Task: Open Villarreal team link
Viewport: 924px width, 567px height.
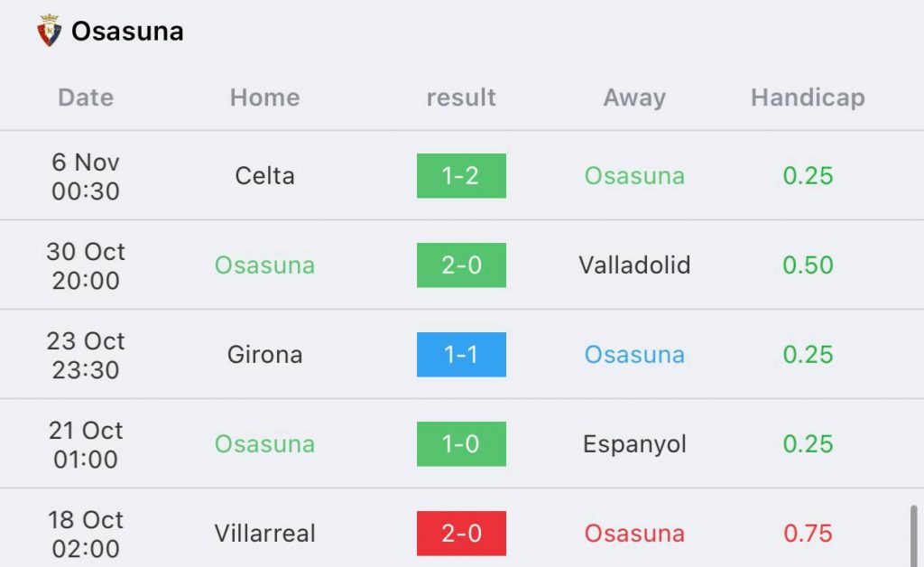Action: (264, 534)
